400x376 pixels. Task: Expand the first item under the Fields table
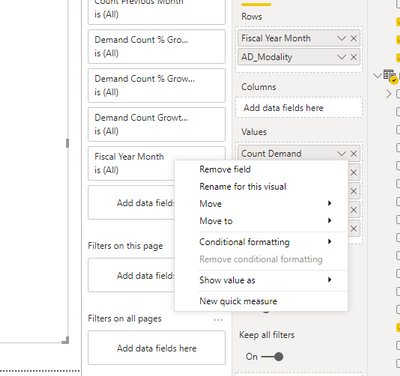[388, 94]
